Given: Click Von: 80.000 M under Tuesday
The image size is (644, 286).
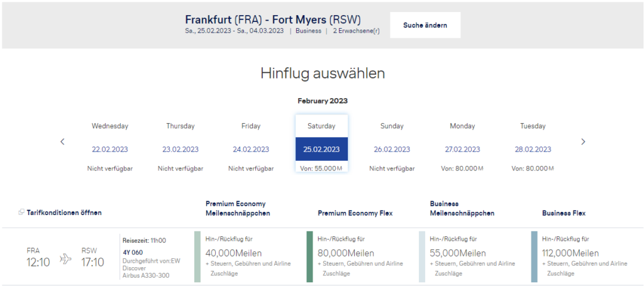Looking at the screenshot, I should click(533, 168).
